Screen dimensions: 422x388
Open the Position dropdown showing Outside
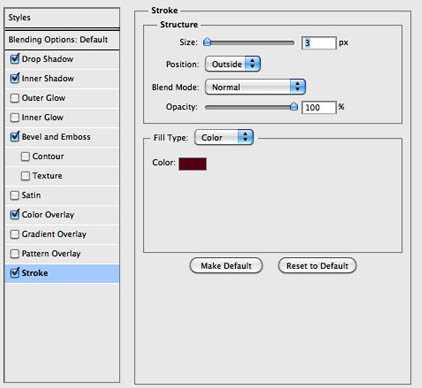click(x=233, y=64)
